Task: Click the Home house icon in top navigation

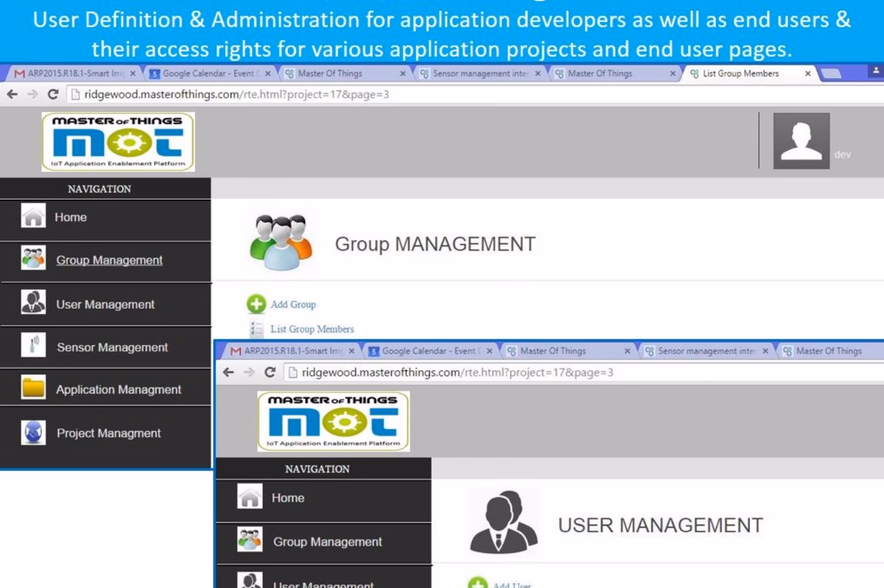Action: pos(33,216)
